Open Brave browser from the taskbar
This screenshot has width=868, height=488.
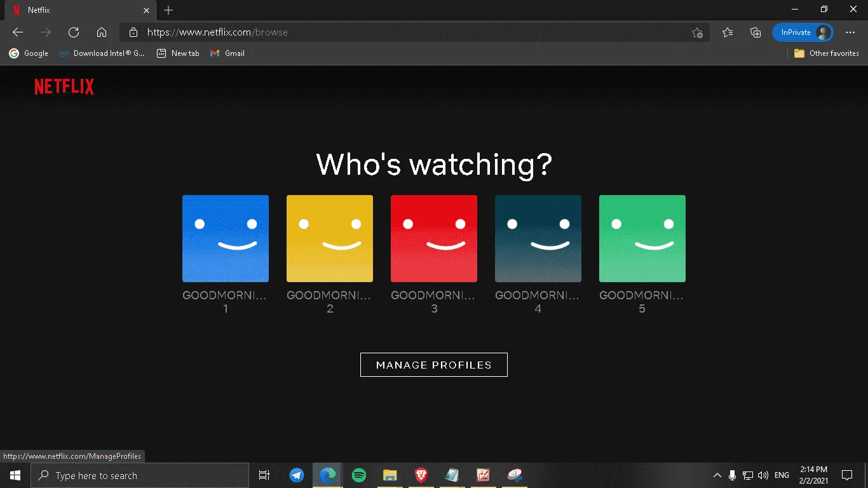421,475
